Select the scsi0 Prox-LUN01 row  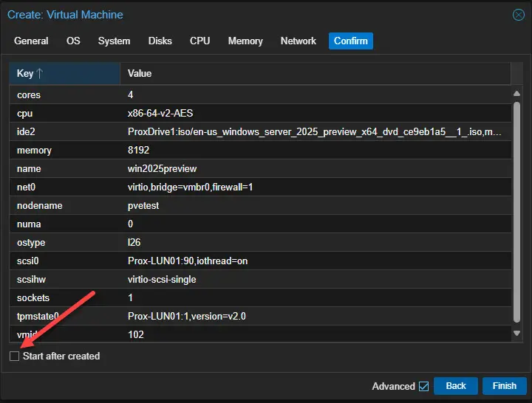[259, 261]
